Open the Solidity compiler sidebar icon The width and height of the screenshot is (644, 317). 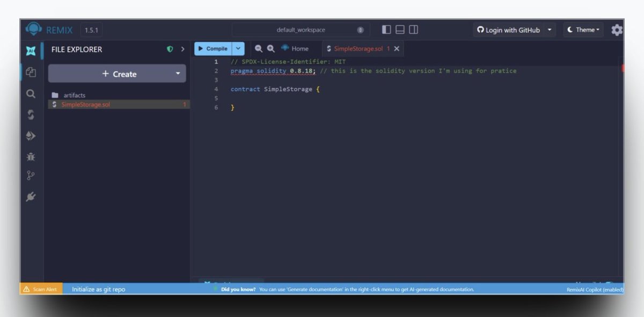tap(31, 114)
